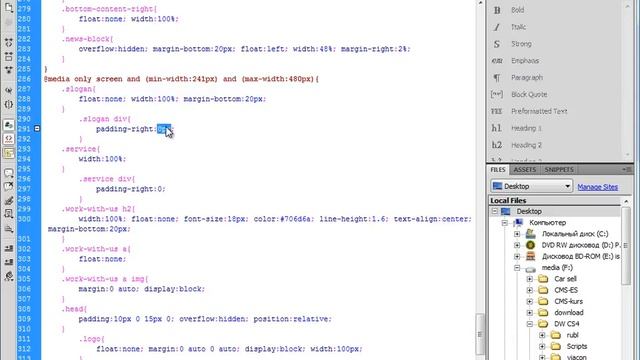This screenshot has height=360, width=640.
Task: Click the '.logo{' selector on line 311
Action: click(x=92, y=339)
